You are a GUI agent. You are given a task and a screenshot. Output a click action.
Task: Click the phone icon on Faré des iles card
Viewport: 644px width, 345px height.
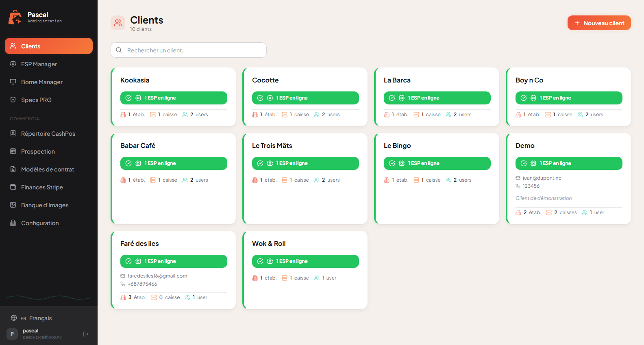[123, 284]
